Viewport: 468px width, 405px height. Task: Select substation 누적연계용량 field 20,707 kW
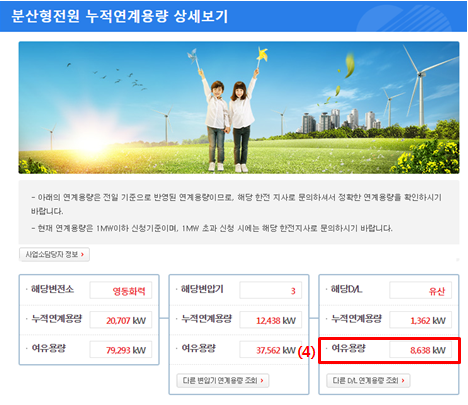point(121,320)
